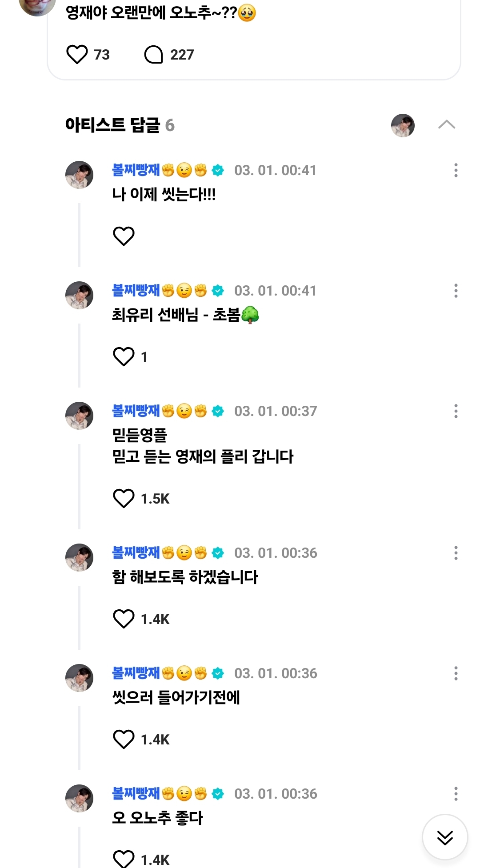480x868 pixels.
Task: Like the reply "씻으러 들어가기전에"
Action: 124,739
